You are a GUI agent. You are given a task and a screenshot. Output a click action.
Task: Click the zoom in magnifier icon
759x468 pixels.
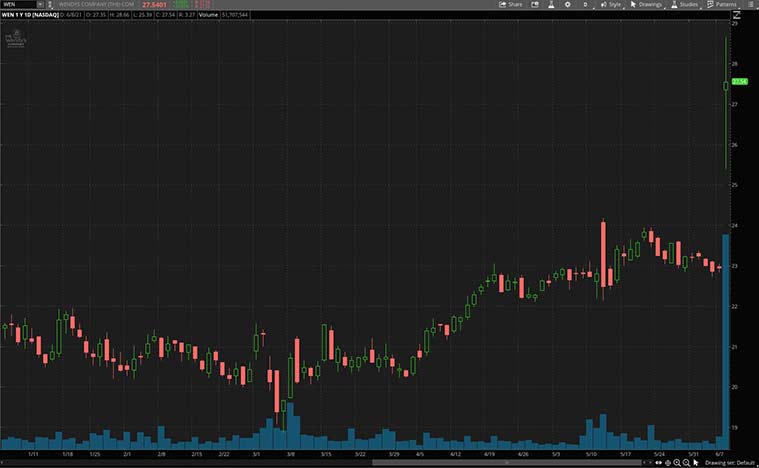click(x=675, y=463)
